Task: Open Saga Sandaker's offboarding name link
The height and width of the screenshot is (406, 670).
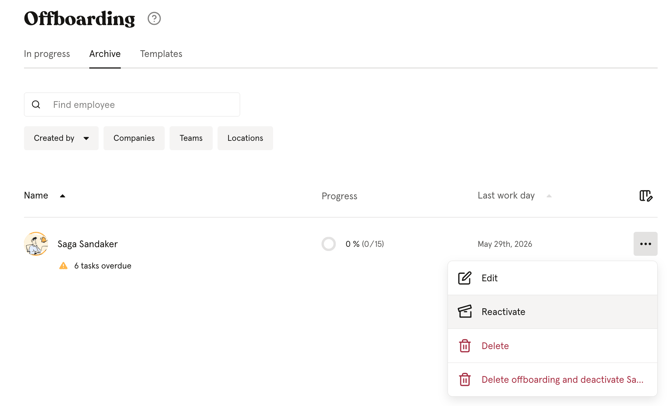Action: [x=88, y=244]
